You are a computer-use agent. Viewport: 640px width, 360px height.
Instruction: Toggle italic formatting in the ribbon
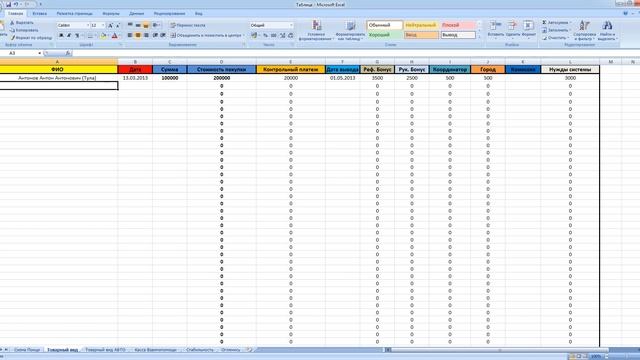(x=69, y=36)
